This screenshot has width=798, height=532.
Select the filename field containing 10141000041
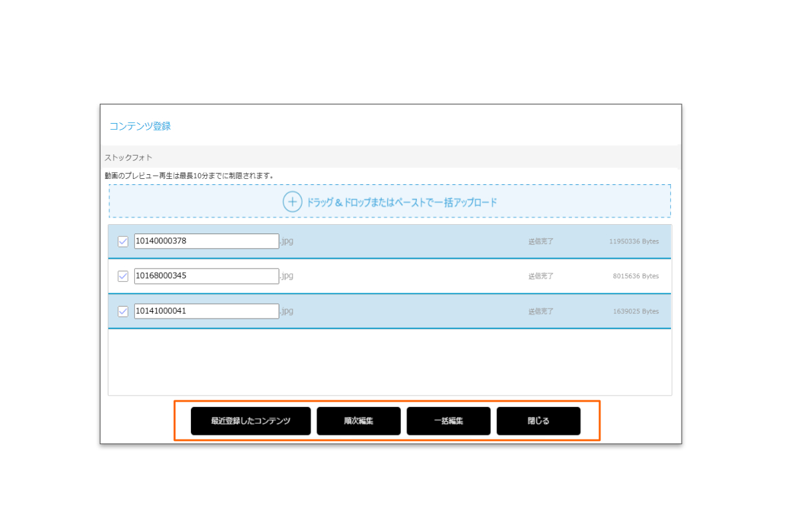click(206, 311)
